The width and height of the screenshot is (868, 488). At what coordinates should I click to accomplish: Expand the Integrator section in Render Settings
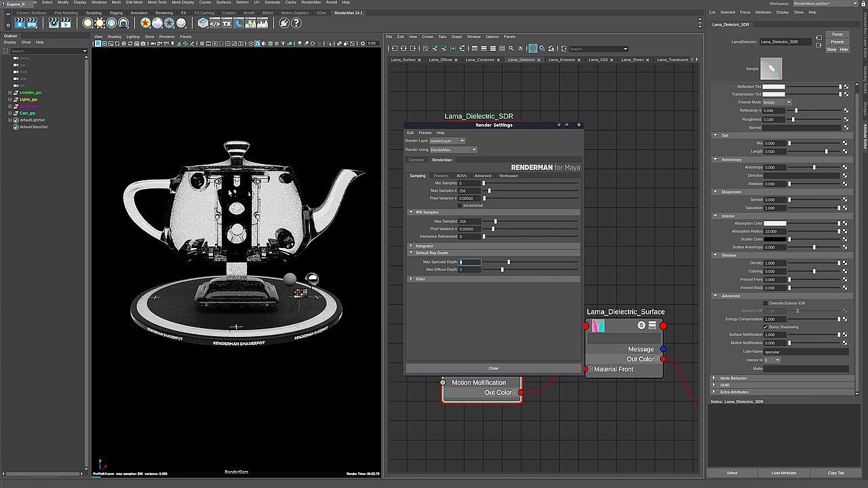point(411,245)
